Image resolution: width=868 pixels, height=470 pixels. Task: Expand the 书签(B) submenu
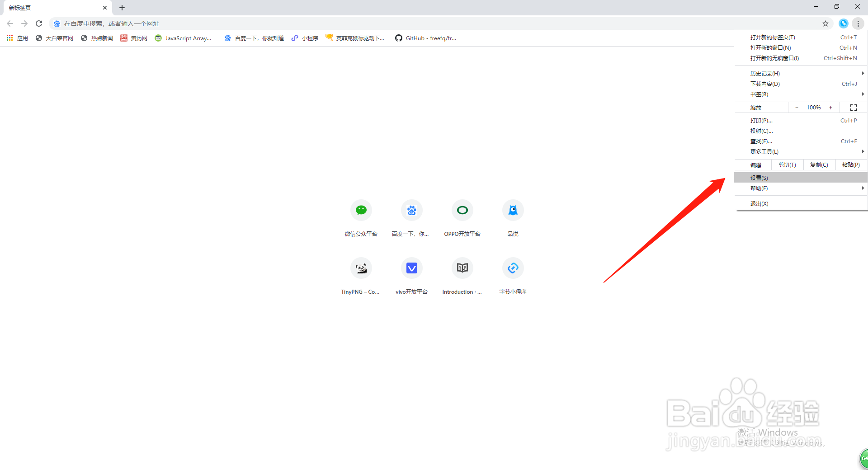tap(801, 94)
